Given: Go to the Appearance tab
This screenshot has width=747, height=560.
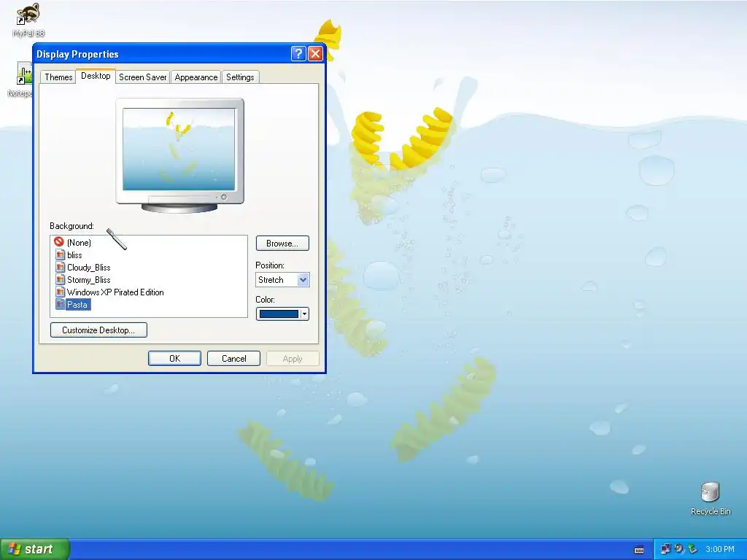Looking at the screenshot, I should (x=196, y=77).
